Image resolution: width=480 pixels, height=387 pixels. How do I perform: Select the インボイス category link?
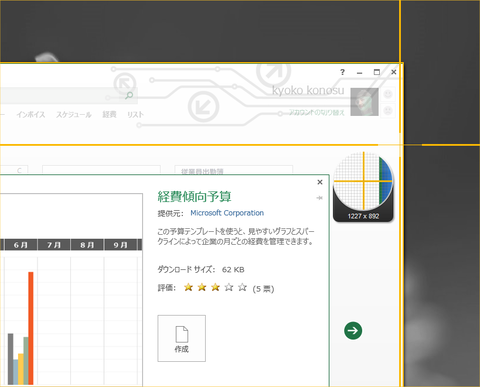(x=31, y=115)
